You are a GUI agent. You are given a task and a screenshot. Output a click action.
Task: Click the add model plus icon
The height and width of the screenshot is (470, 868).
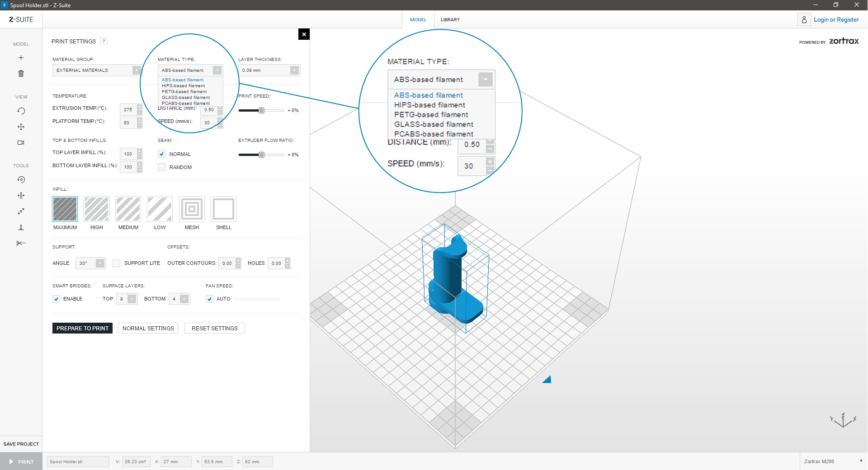[x=21, y=58]
